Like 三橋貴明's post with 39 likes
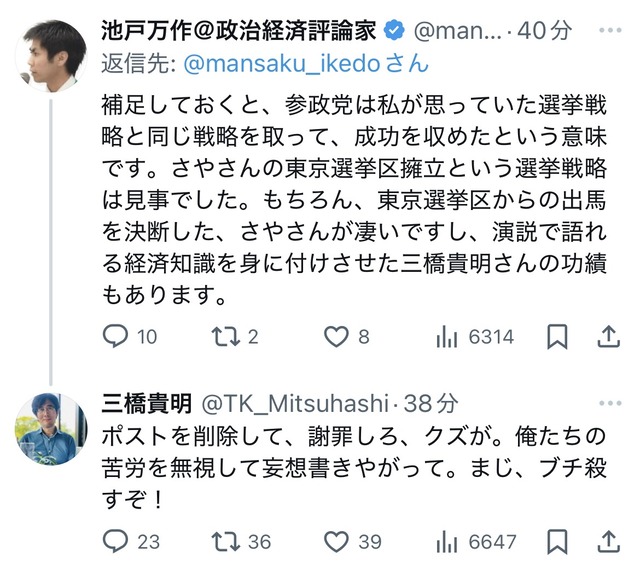Viewport: 640px width, 576px height. [x=338, y=541]
